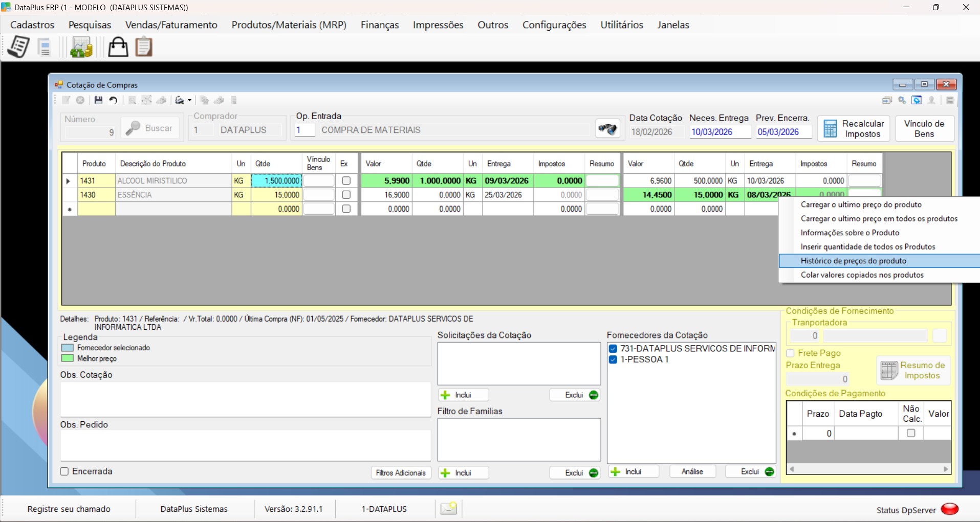This screenshot has width=980, height=522.
Task: Click the cancel circle icon in Cotação toolbar
Action: click(80, 100)
